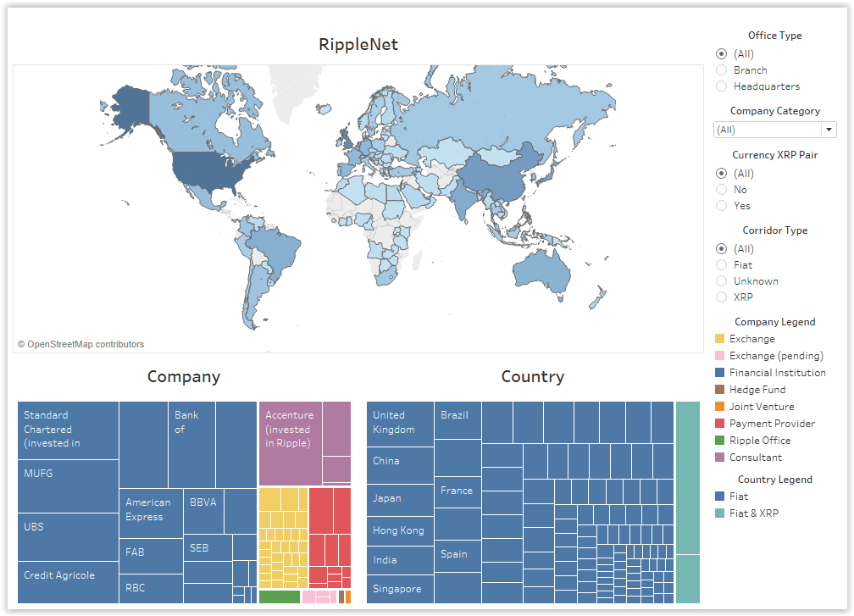Click the Company treemap heading

point(184,377)
